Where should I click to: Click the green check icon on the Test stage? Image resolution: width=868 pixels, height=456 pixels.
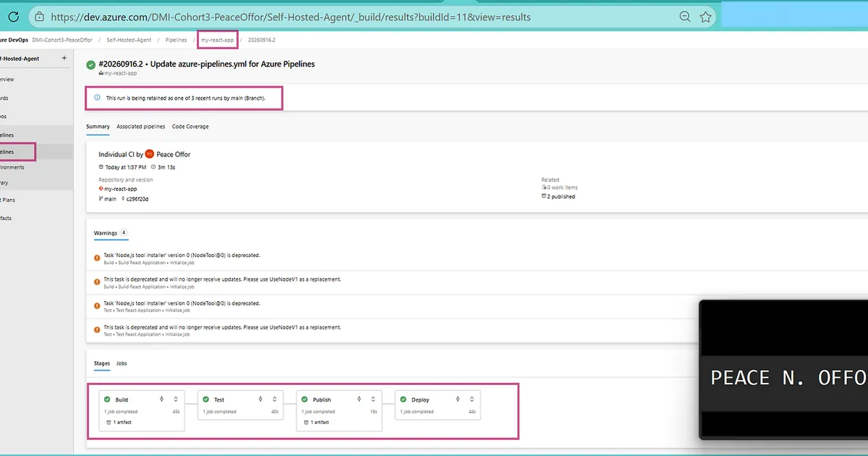tap(206, 400)
